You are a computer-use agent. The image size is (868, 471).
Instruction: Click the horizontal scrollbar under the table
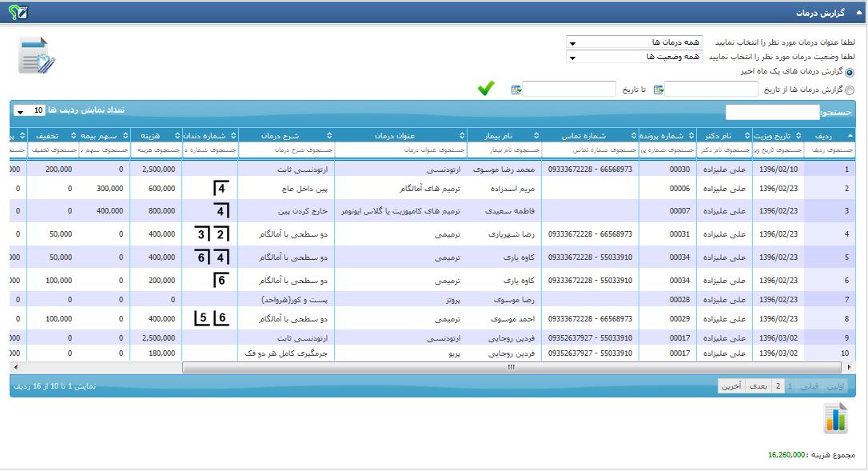pyautogui.click(x=512, y=368)
